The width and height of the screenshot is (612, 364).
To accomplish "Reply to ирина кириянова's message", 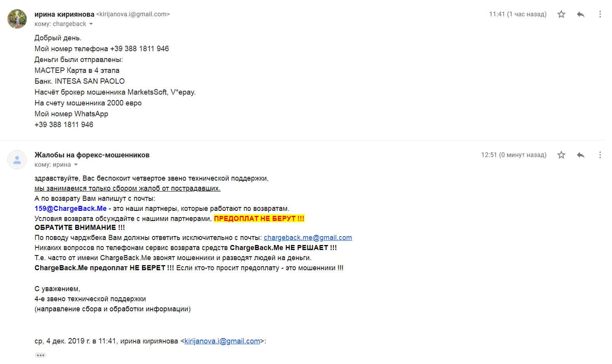I will (581, 14).
